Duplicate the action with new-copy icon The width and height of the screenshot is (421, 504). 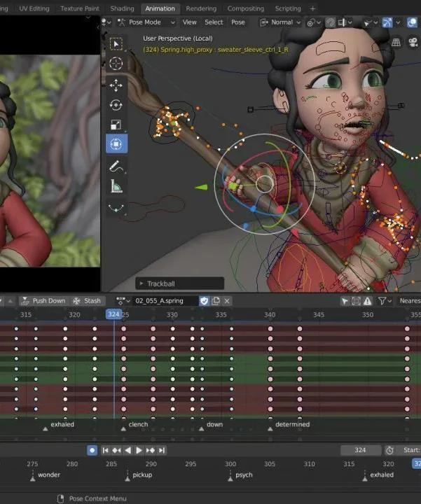pyautogui.click(x=216, y=301)
